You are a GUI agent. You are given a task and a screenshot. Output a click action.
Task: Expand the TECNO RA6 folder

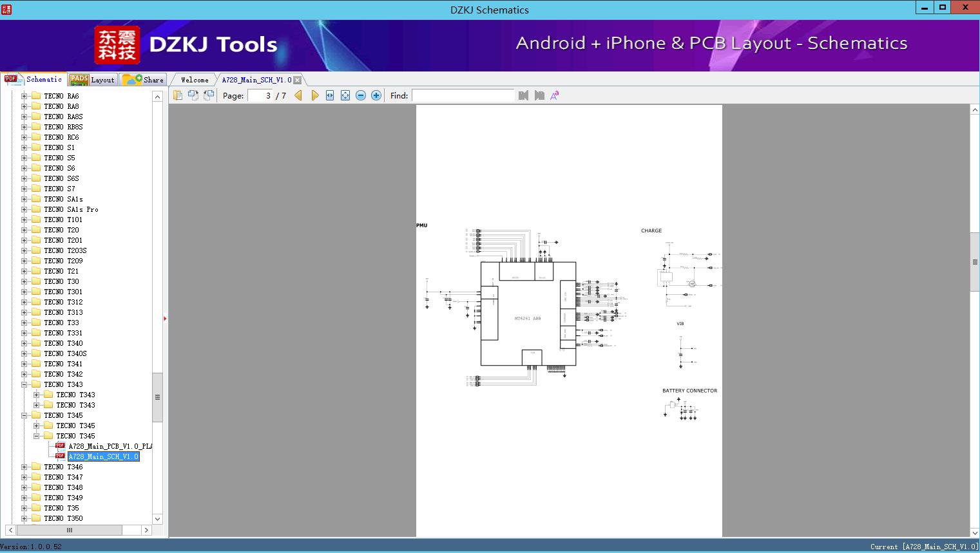(x=24, y=96)
